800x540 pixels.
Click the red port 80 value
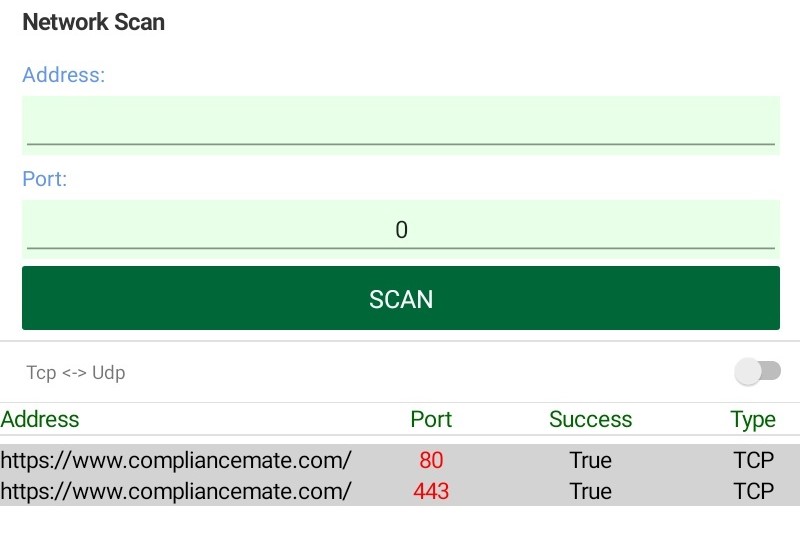pyautogui.click(x=431, y=460)
